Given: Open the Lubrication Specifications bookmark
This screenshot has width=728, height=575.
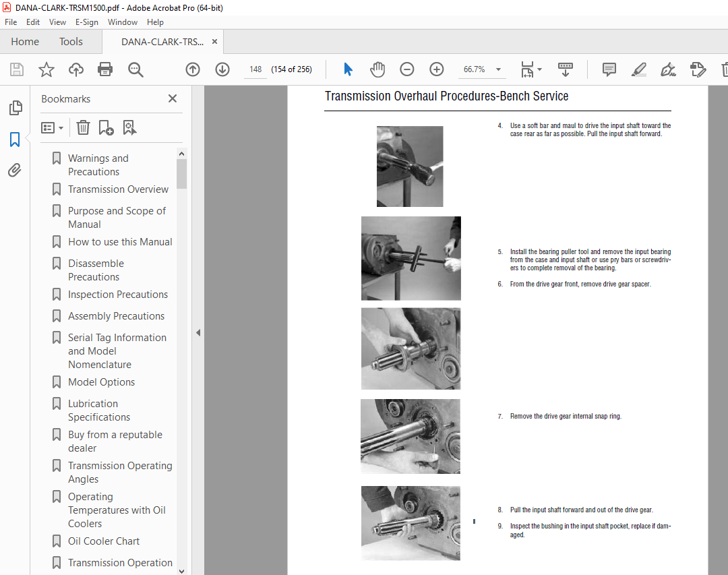Looking at the screenshot, I should (98, 410).
